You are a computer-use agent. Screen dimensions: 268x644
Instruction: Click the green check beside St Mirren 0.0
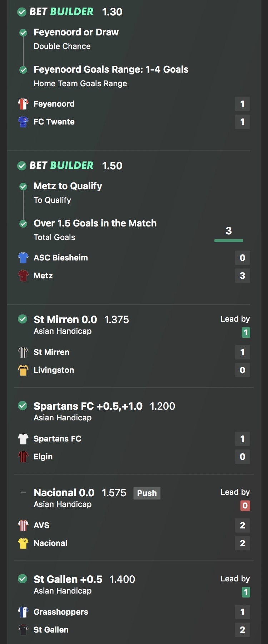(23, 319)
